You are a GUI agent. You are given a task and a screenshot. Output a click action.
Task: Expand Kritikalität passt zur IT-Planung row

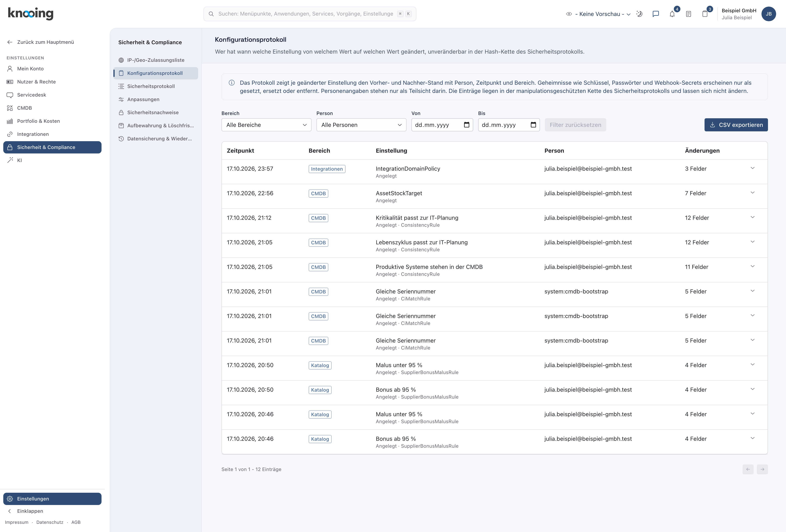click(752, 217)
